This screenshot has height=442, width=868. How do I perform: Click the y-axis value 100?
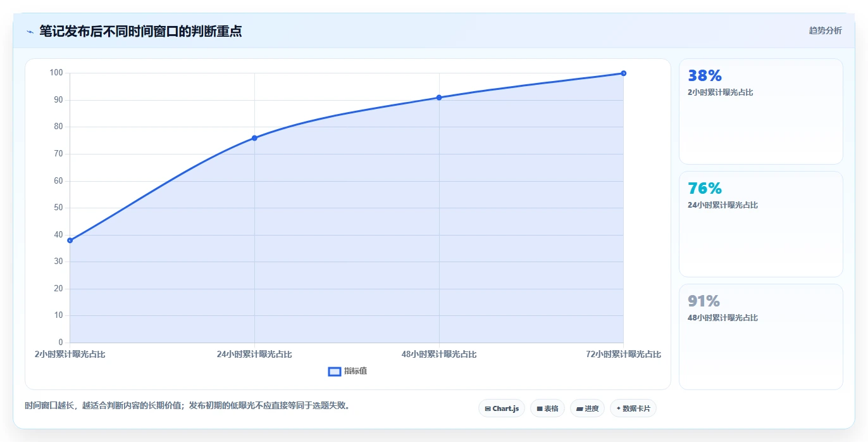point(56,73)
